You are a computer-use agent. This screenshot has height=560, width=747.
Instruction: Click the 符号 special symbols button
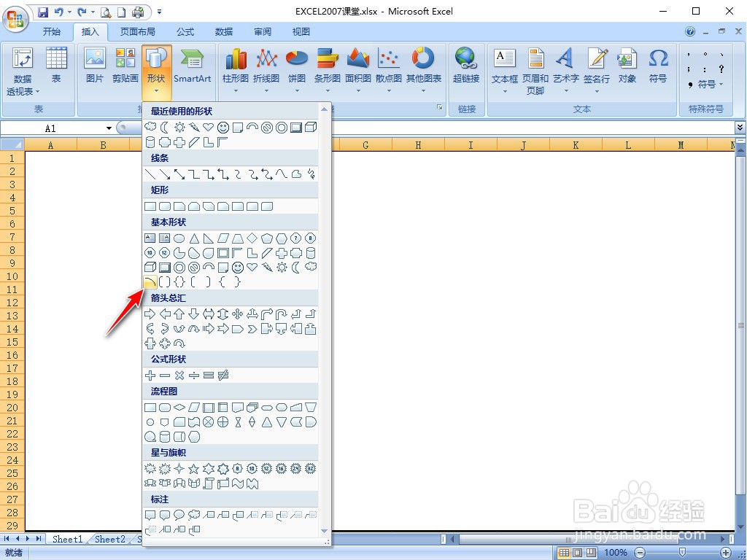711,85
